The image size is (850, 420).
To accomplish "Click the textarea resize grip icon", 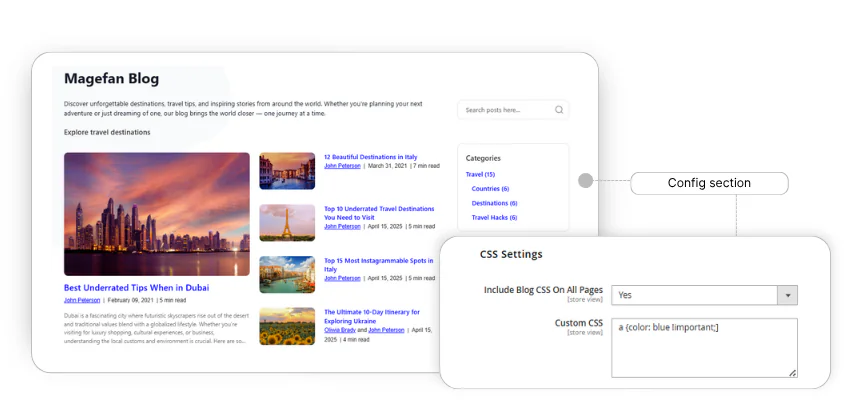I will (x=793, y=373).
